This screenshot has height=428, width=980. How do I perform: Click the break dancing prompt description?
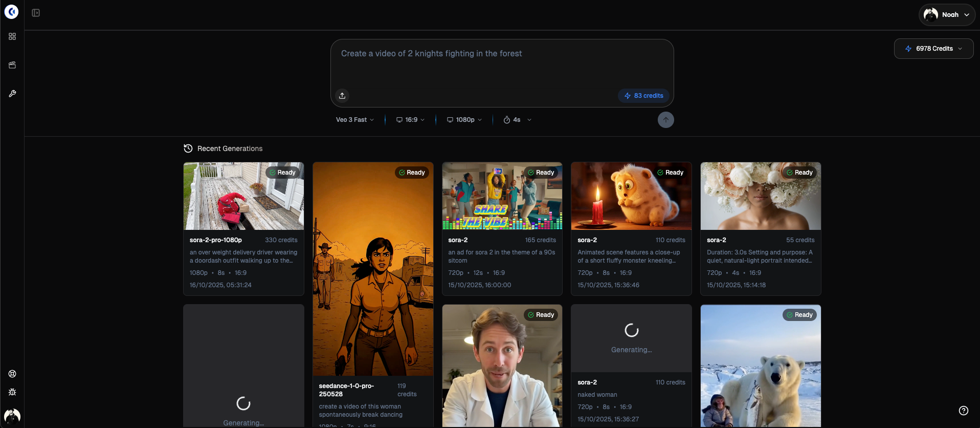click(361, 411)
